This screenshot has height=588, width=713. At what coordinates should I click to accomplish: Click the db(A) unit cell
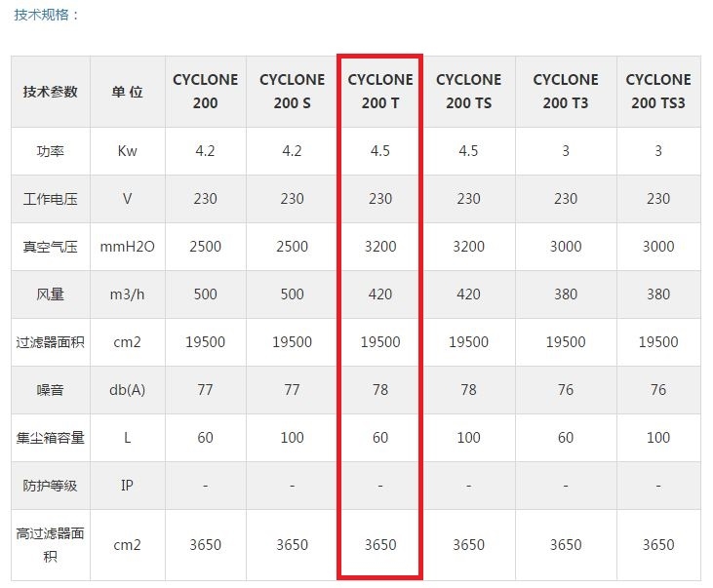point(128,390)
